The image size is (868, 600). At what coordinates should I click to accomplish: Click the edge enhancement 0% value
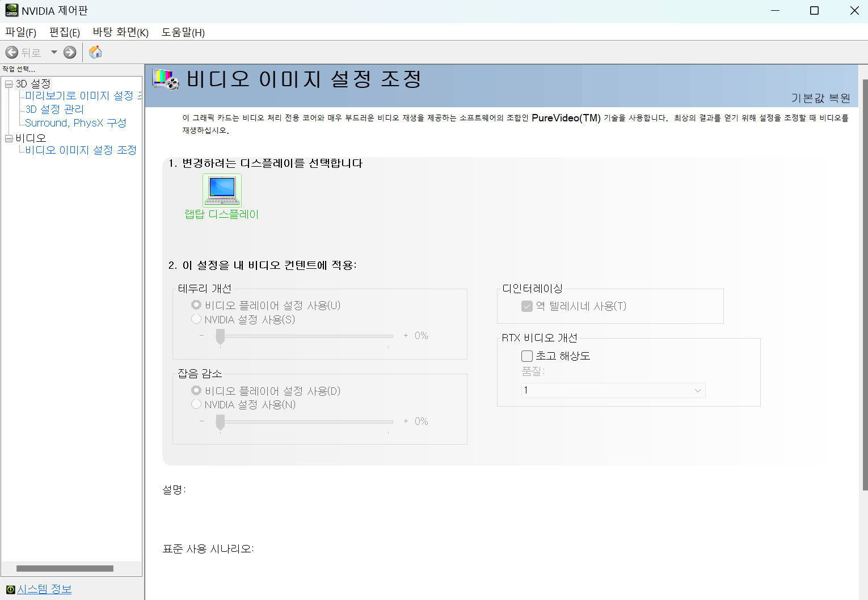[422, 336]
